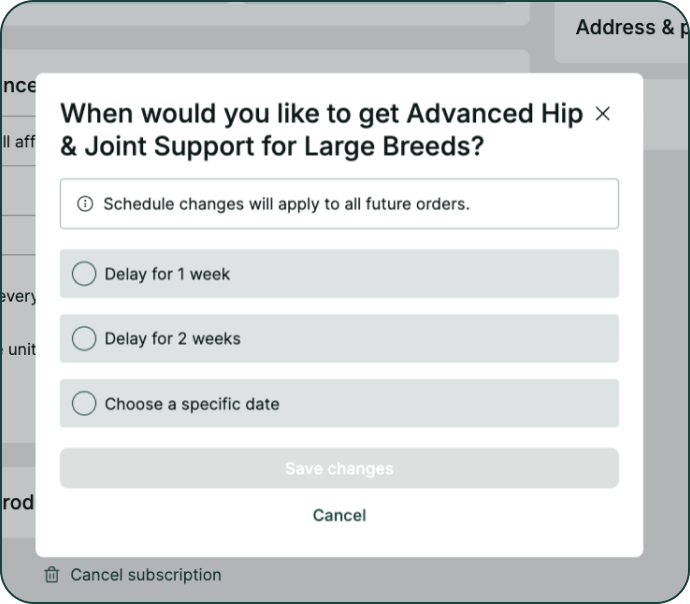
Task: Click the "unit" text fragment at left edge
Action: pyautogui.click(x=20, y=349)
